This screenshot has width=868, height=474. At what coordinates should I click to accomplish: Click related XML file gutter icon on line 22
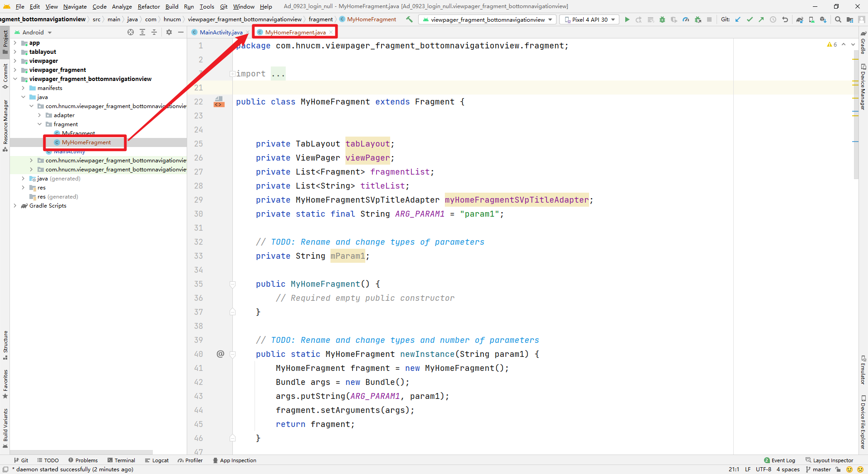pyautogui.click(x=219, y=102)
